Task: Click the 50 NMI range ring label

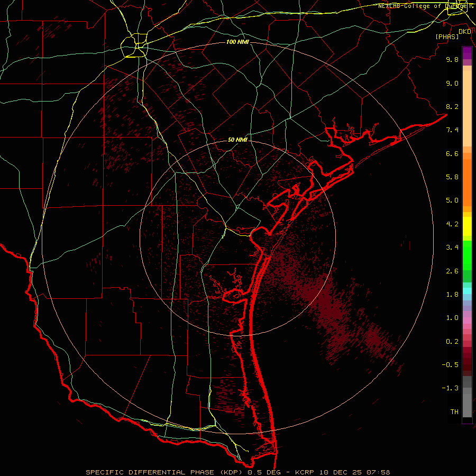Action: (x=237, y=140)
